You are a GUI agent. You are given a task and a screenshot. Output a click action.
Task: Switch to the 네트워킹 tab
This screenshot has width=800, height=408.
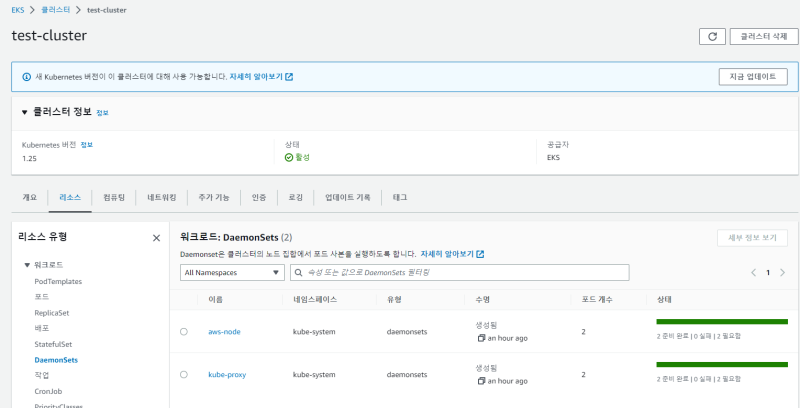tap(161, 197)
